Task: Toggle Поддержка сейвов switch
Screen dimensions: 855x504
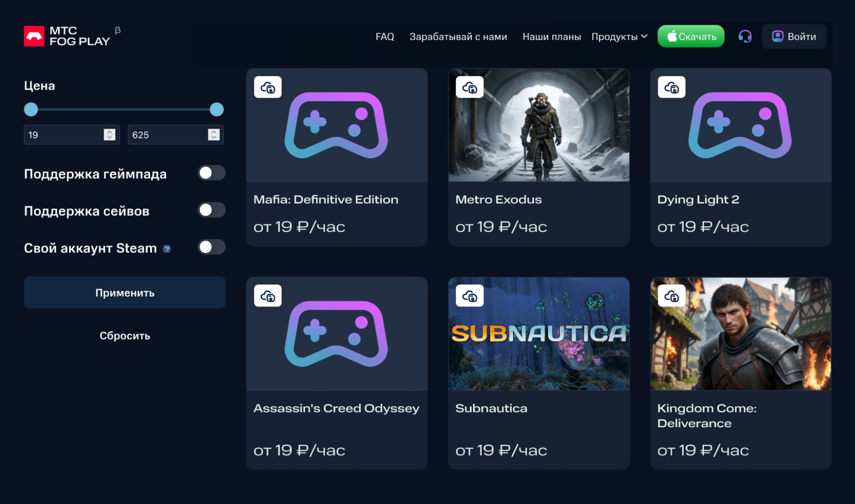Action: click(212, 210)
